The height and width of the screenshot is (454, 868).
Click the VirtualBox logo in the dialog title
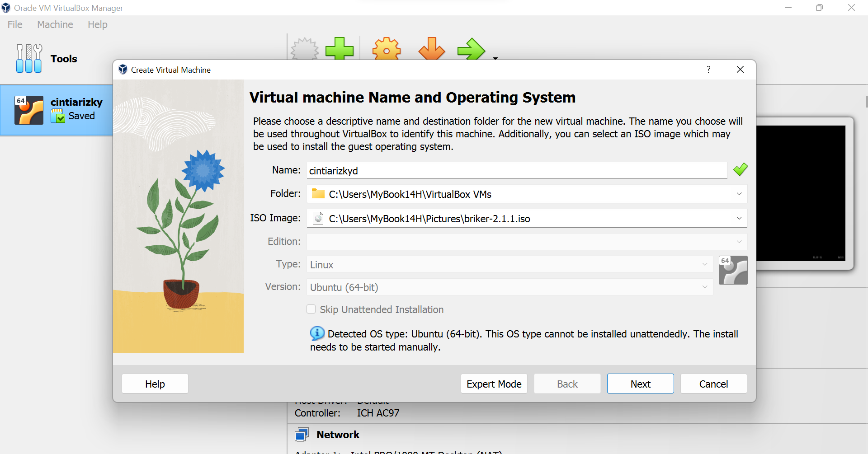click(123, 70)
